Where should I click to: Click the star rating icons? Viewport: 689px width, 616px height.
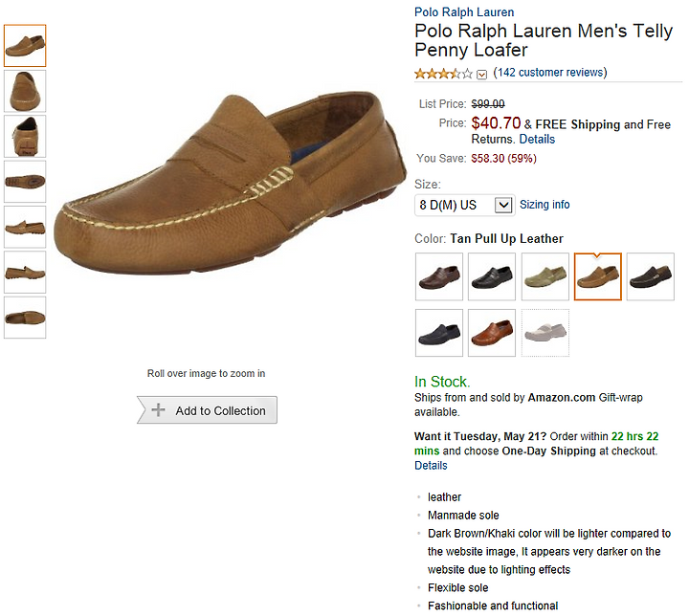[x=443, y=73]
